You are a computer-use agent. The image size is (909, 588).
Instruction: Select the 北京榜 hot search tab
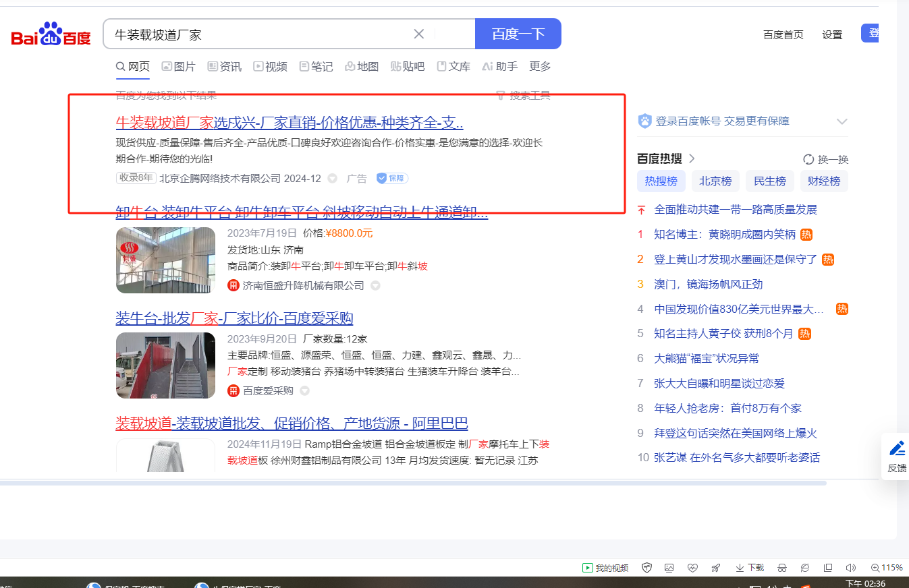[715, 181]
